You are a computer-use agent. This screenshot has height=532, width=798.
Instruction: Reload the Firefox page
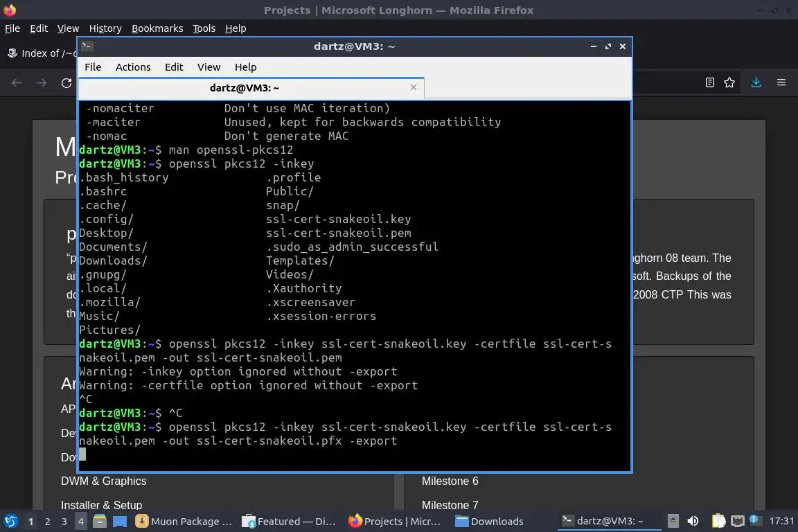[x=66, y=83]
